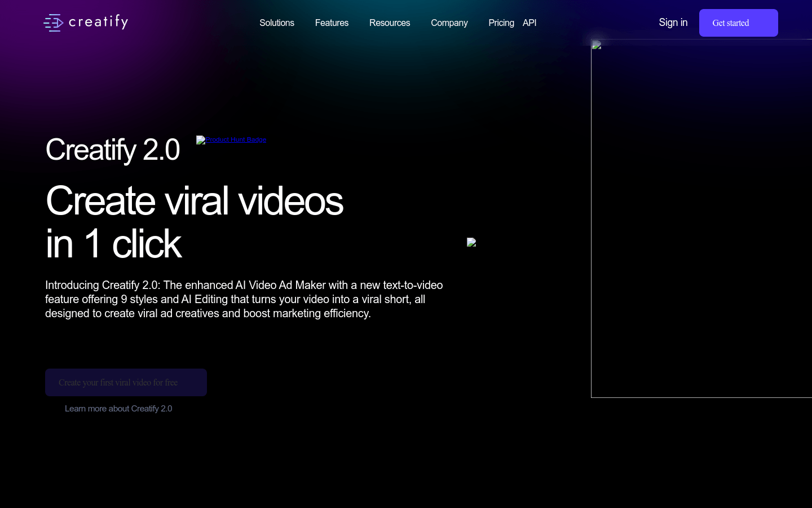Click the 'Introducing Creatify 2.0' paragraph

click(244, 299)
